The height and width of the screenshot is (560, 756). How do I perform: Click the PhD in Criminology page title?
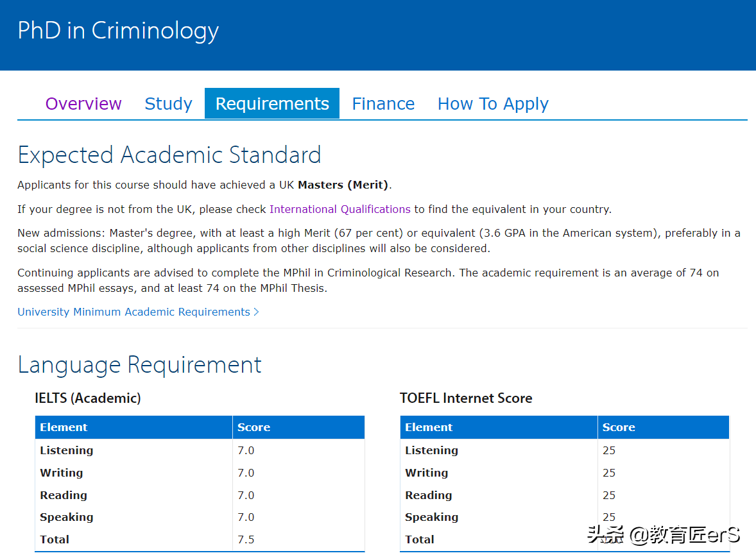click(x=118, y=31)
